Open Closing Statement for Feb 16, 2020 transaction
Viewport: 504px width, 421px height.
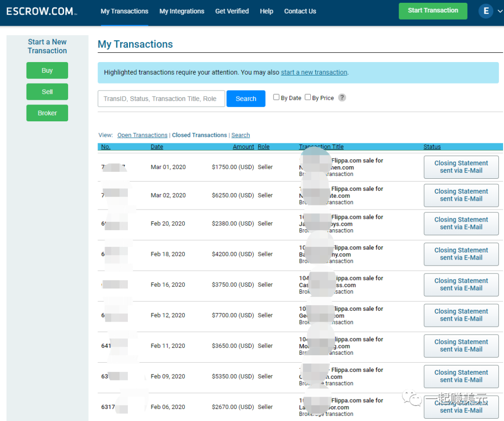(461, 285)
